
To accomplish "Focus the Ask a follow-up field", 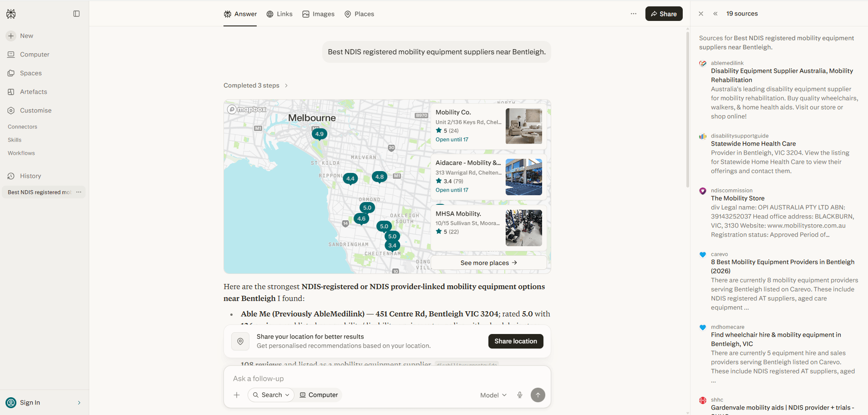I will point(387,379).
